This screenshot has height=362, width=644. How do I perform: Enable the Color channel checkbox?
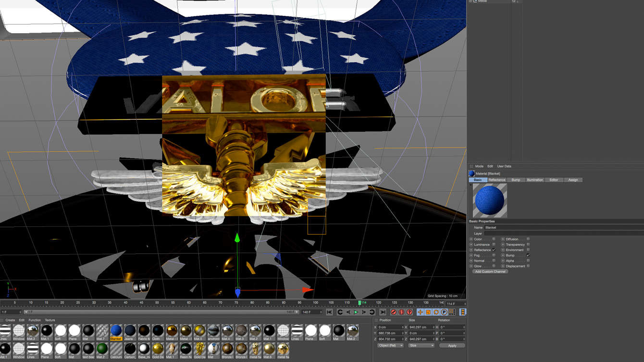tap(494, 239)
